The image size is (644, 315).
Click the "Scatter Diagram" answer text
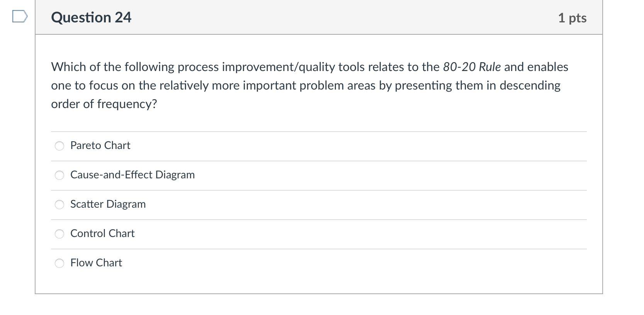108,204
